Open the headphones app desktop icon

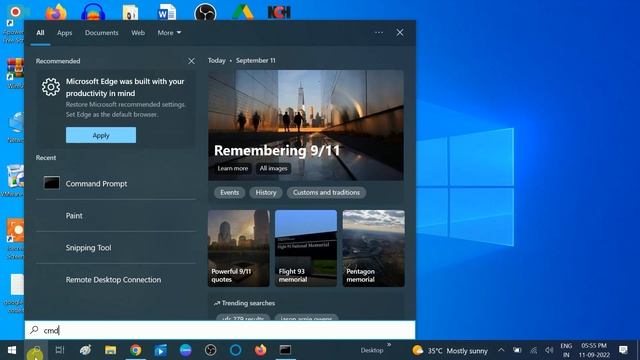tap(93, 12)
